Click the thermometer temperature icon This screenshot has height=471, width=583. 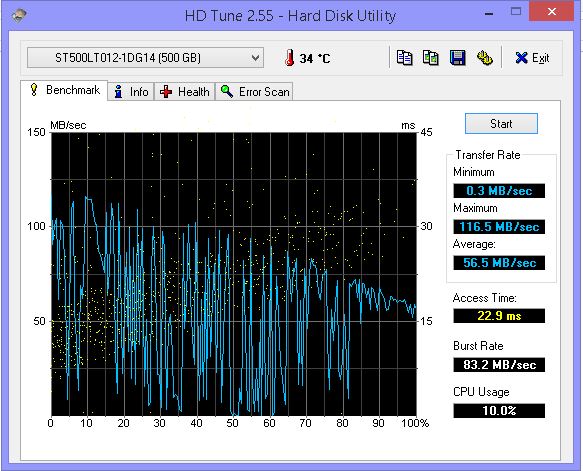click(289, 58)
